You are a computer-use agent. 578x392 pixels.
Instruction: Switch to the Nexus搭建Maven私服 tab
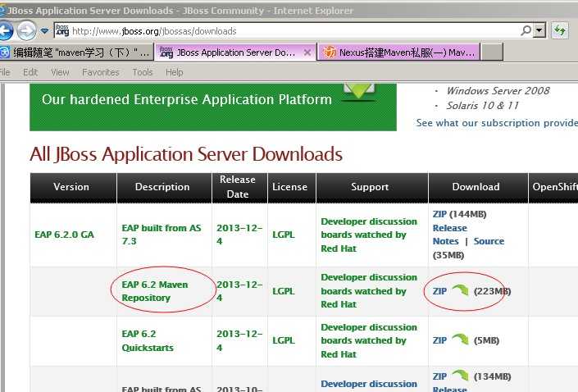pyautogui.click(x=398, y=52)
